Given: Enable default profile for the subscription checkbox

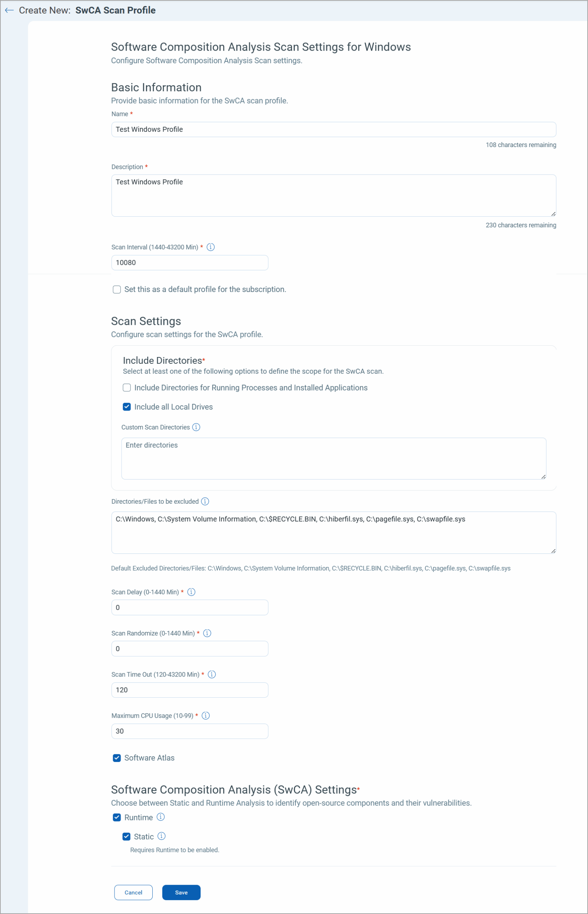Looking at the screenshot, I should 117,290.
